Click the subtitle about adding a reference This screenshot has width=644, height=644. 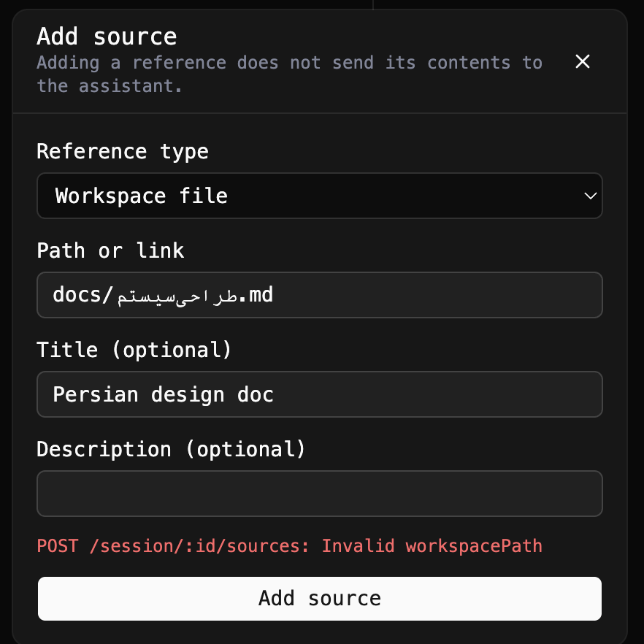(290, 74)
